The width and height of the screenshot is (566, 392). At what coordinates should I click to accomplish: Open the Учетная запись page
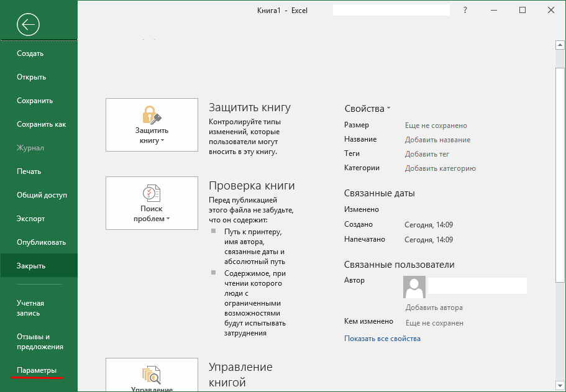click(30, 308)
